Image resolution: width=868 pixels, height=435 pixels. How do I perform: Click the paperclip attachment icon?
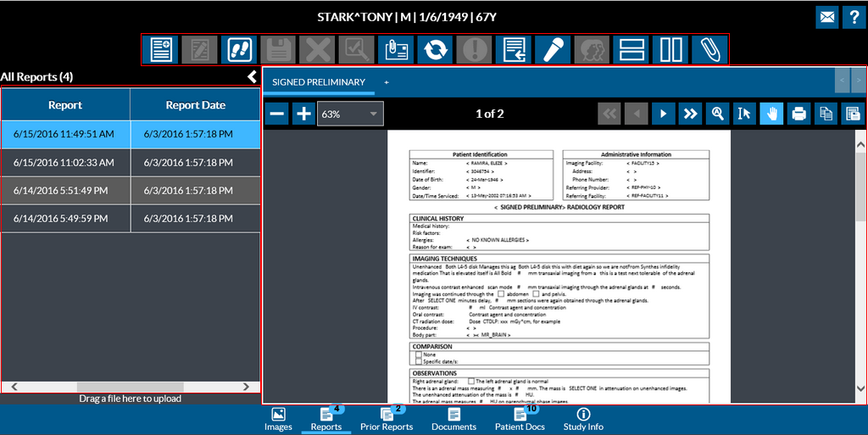click(708, 50)
